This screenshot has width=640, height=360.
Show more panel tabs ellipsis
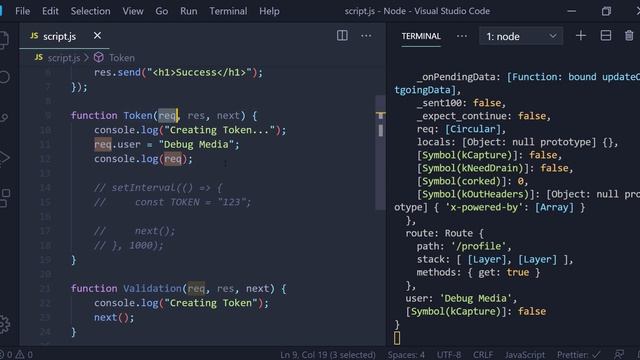point(462,36)
